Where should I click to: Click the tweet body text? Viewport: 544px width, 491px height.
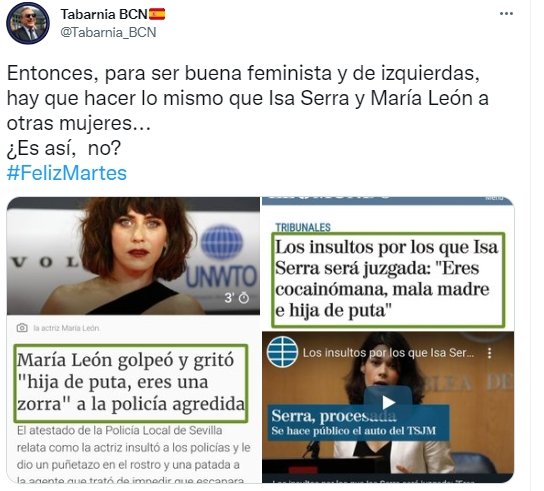248,110
